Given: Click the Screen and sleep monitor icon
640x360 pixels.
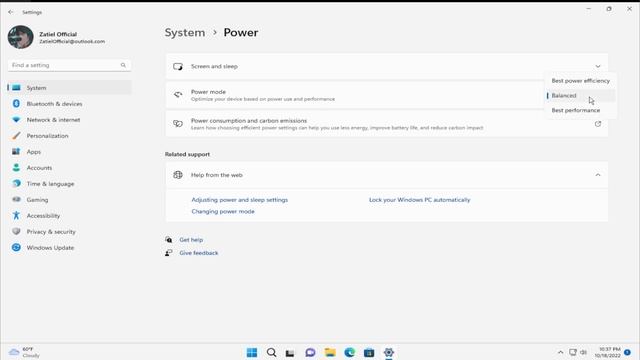Looking at the screenshot, I should click(178, 66).
